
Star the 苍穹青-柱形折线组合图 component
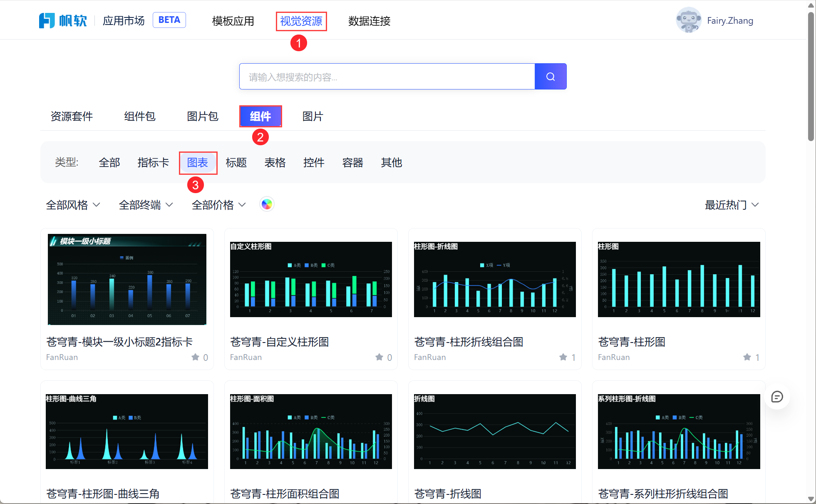coord(563,357)
